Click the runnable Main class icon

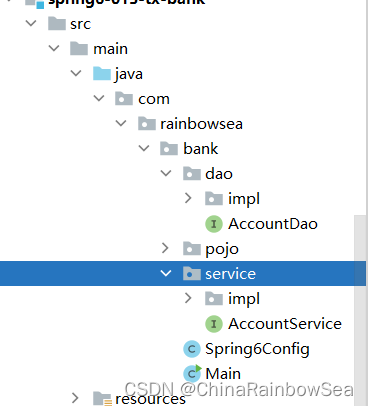tap(192, 373)
